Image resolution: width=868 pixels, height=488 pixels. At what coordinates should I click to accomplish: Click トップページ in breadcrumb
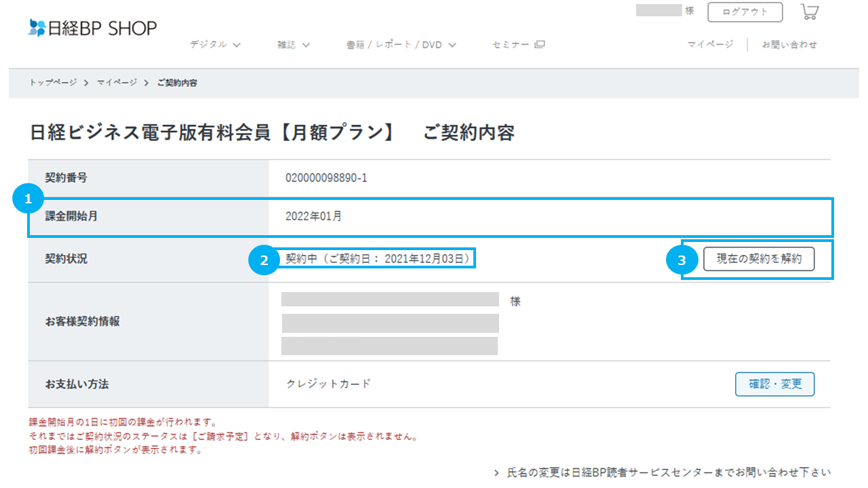53,83
